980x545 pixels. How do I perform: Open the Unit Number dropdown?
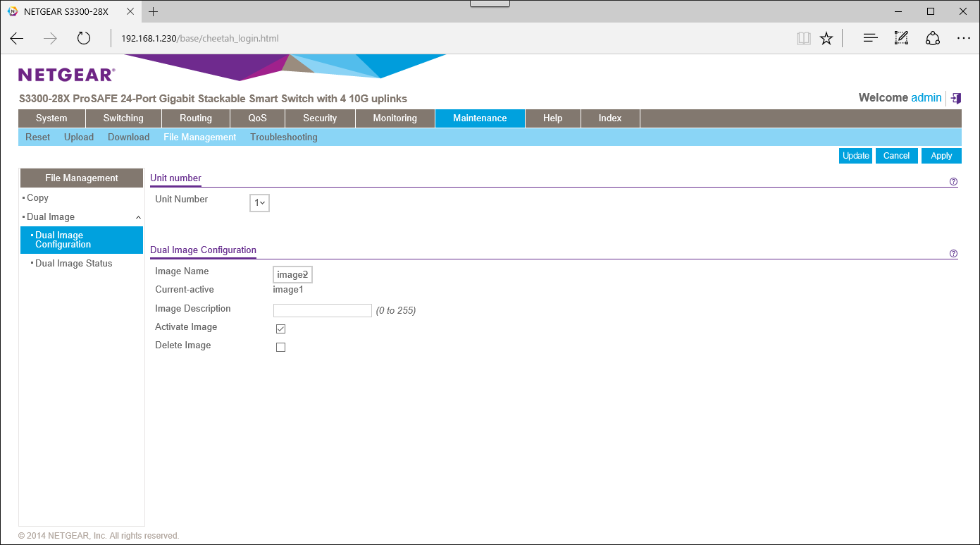tap(260, 203)
